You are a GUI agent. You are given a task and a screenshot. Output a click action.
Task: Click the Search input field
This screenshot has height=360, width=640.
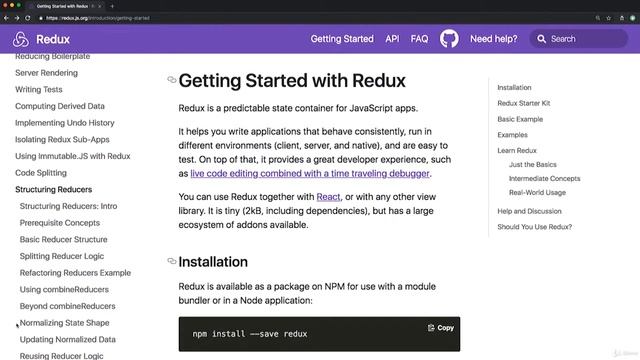point(579,39)
